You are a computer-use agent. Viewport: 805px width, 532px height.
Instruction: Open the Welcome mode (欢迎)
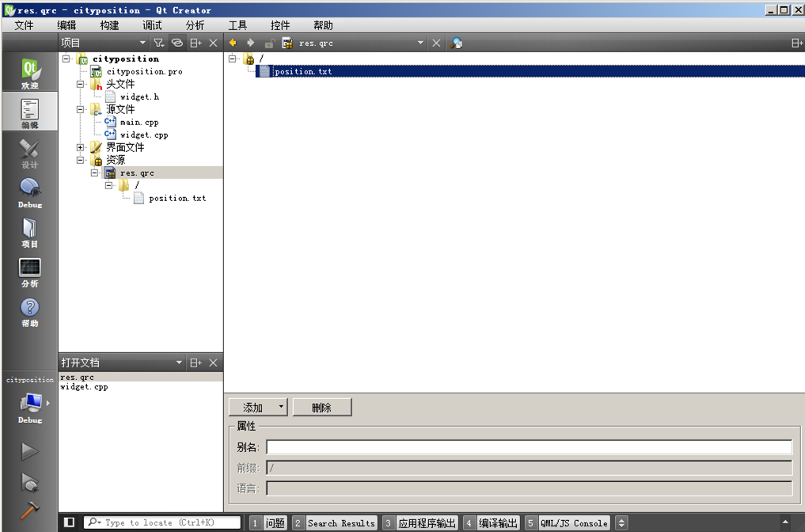click(30, 72)
